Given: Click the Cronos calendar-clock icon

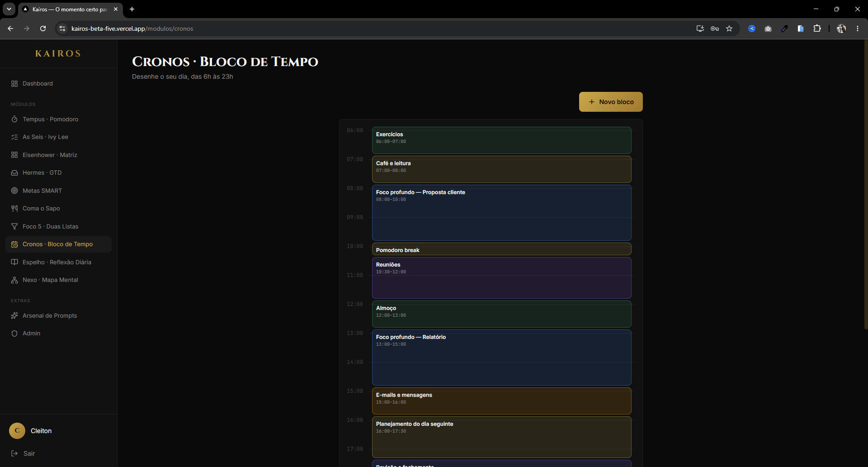Looking at the screenshot, I should tap(14, 244).
